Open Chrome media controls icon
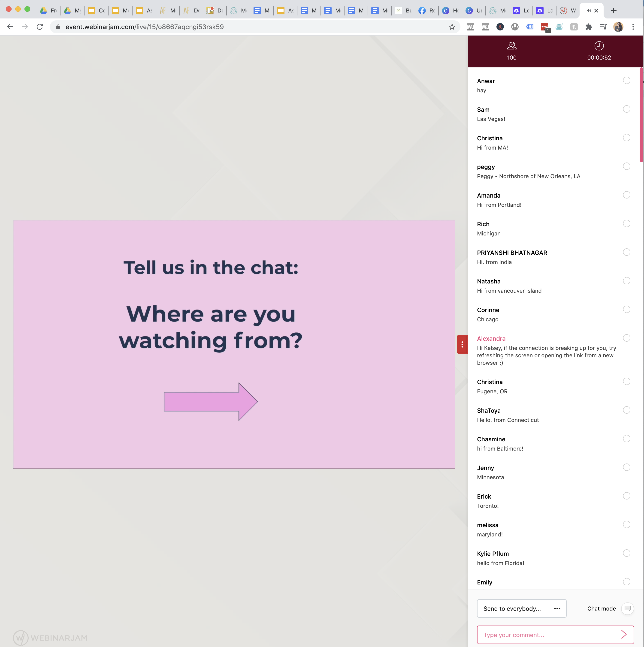This screenshot has height=647, width=644. [x=603, y=27]
